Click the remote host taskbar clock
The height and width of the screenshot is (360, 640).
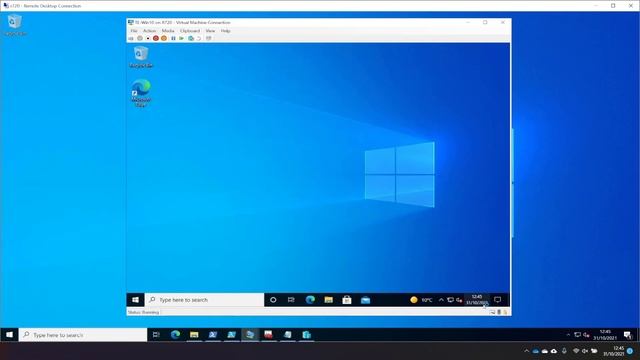[605, 335]
